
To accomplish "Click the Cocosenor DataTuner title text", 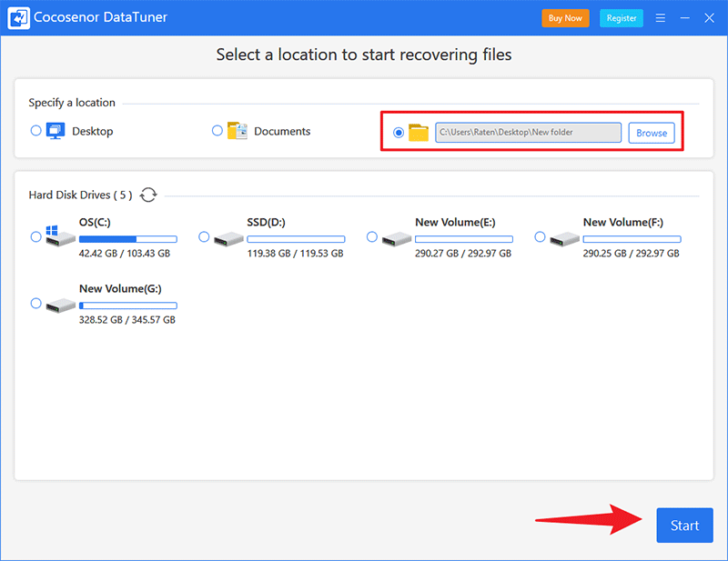I will [x=100, y=17].
